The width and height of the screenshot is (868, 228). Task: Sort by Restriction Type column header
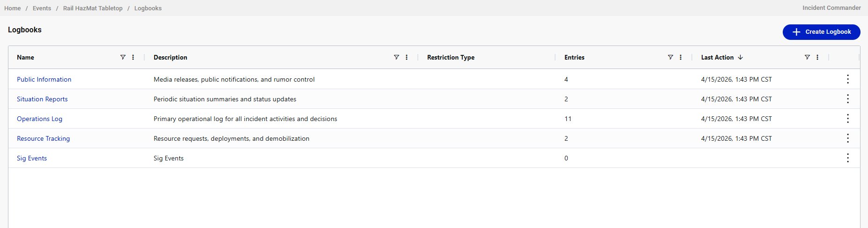point(451,57)
